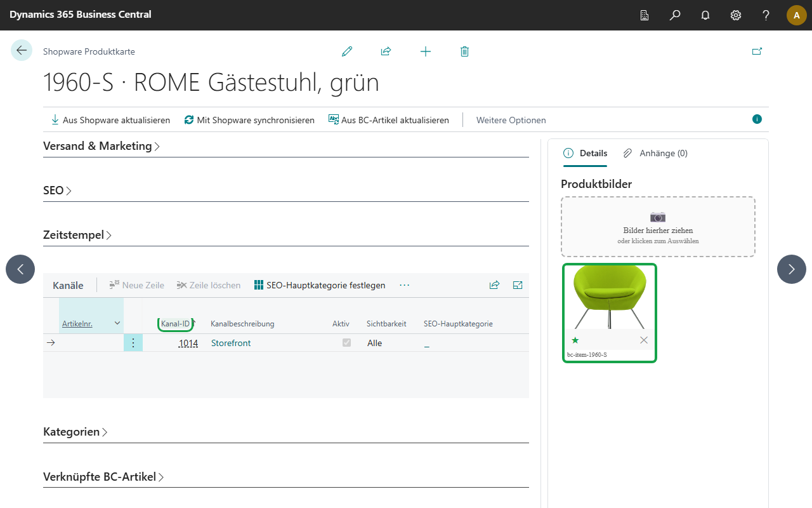
Task: Click camera upload icon
Action: pos(658,217)
